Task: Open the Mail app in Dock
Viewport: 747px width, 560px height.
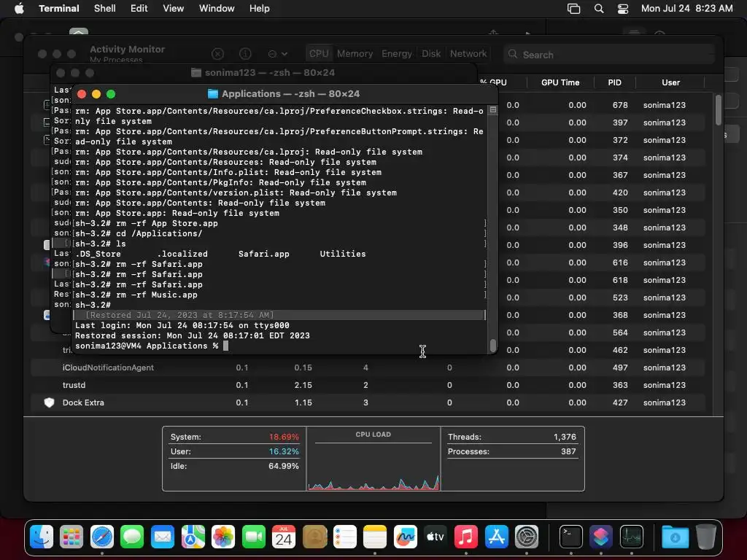Action: [163, 537]
